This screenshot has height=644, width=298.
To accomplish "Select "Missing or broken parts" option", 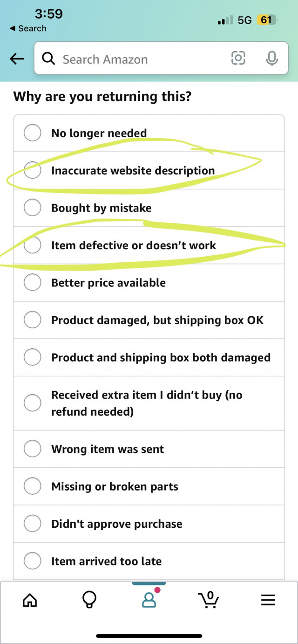I will [x=33, y=486].
